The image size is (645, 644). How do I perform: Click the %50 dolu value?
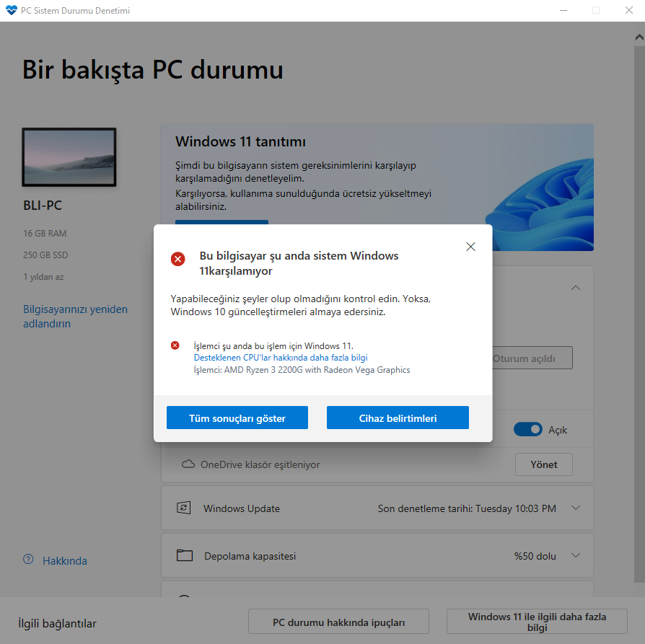[535, 556]
